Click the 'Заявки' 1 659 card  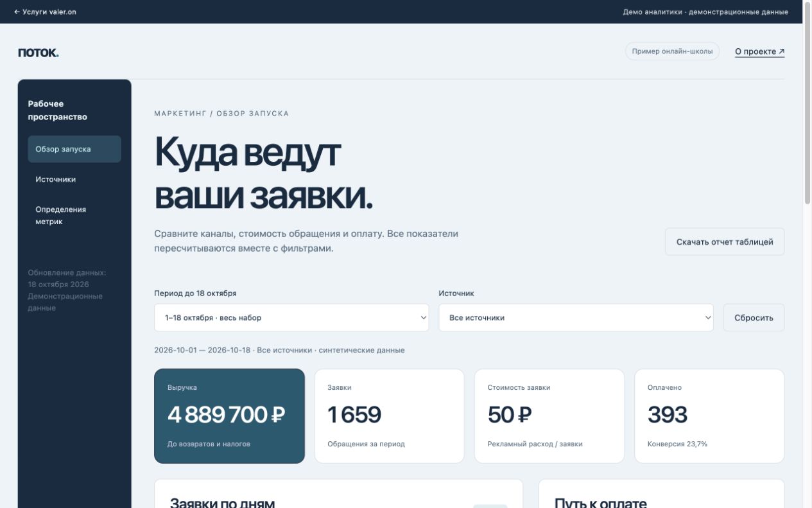coord(390,416)
